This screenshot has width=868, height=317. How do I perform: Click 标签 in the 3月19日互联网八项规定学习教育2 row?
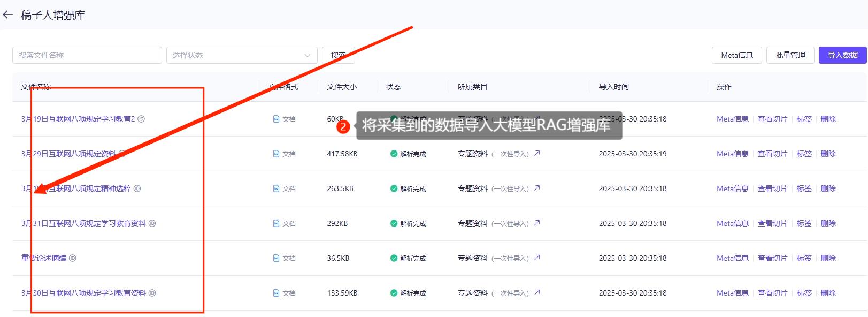tap(804, 119)
